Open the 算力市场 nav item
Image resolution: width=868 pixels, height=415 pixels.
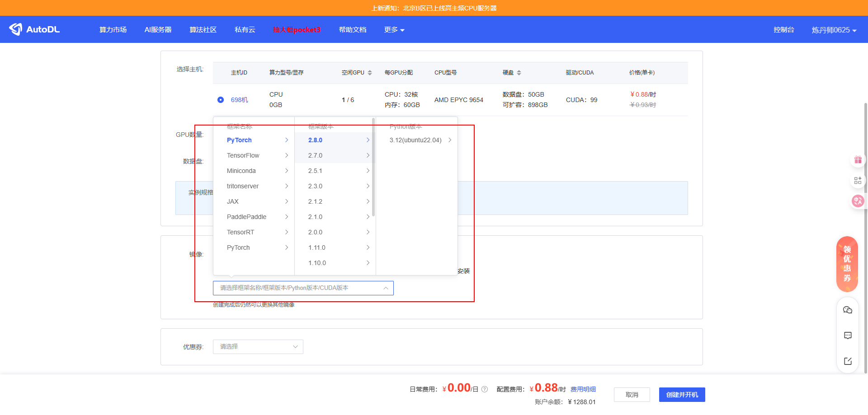(x=113, y=29)
